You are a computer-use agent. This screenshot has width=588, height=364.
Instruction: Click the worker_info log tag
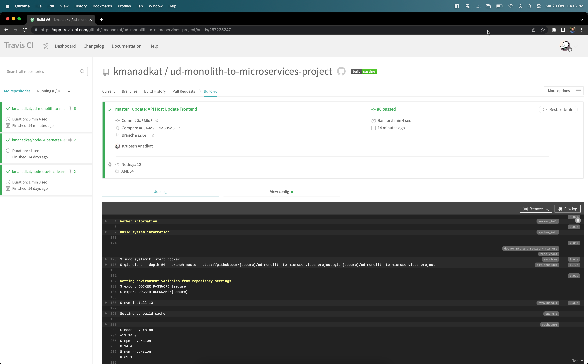[x=548, y=221]
